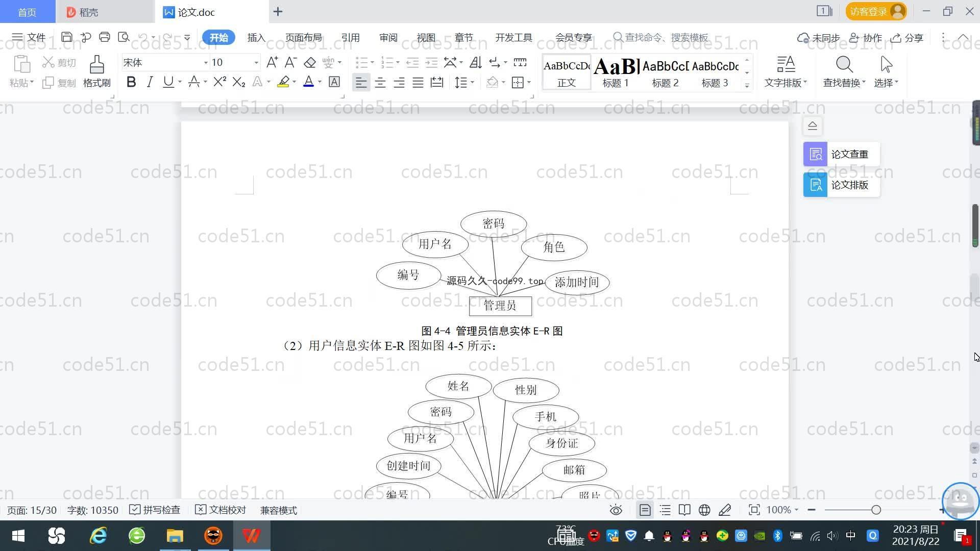980x551 pixels.
Task: Expand the highlight color dropdown arrow
Action: tap(295, 82)
